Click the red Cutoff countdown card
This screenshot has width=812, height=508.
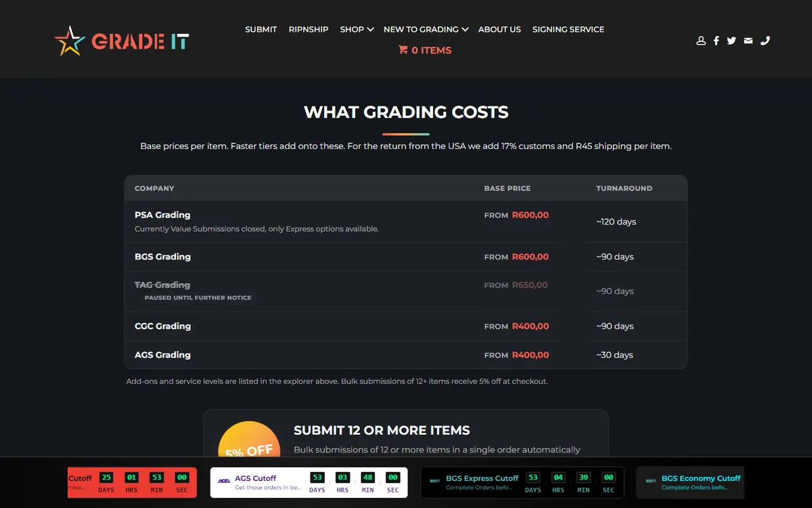coord(133,482)
